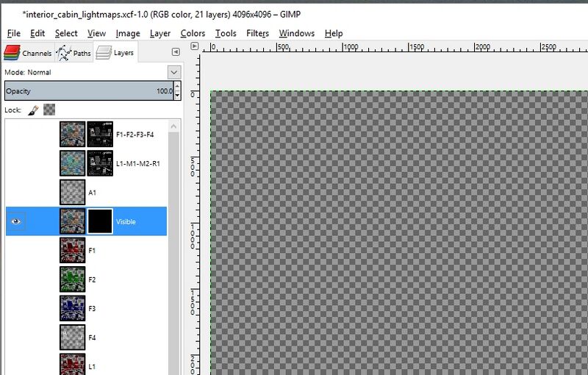Click the vertical ruler at the 500 mark
Image resolution: width=588 pixels, height=375 pixels.
click(x=193, y=167)
